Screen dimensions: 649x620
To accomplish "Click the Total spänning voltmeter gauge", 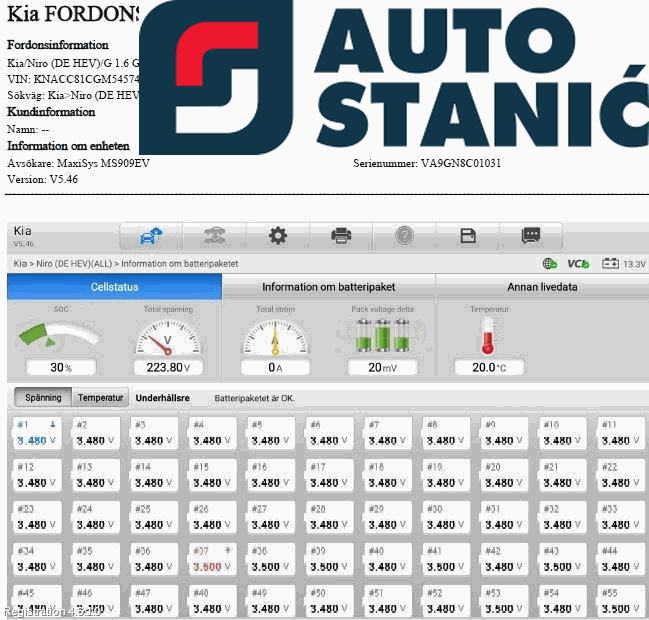I will 168,337.
